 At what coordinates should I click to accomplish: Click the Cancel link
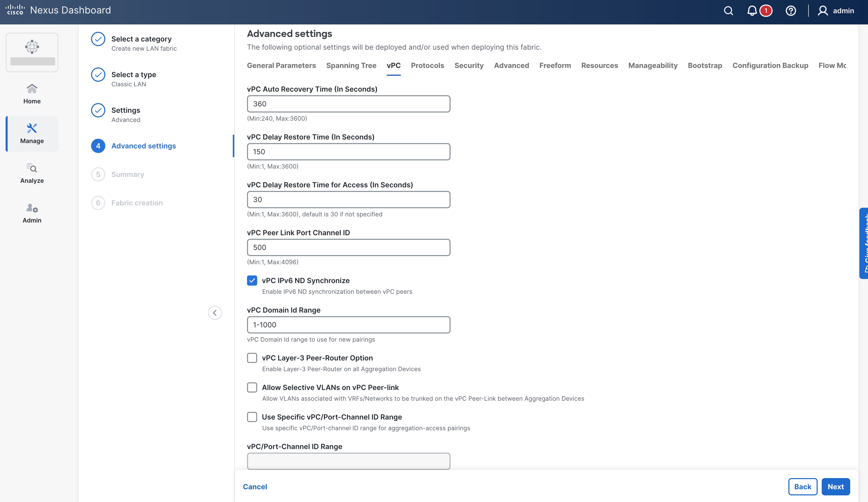(255, 486)
